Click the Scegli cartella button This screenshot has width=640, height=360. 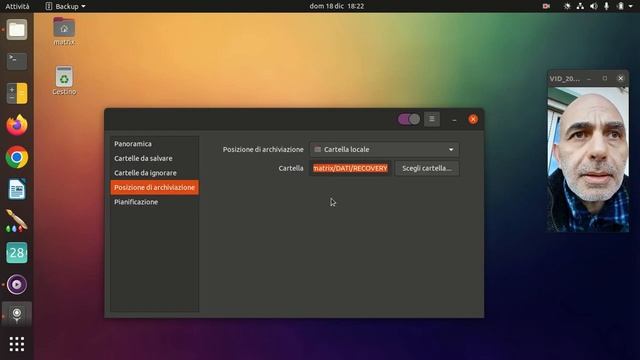click(427, 168)
